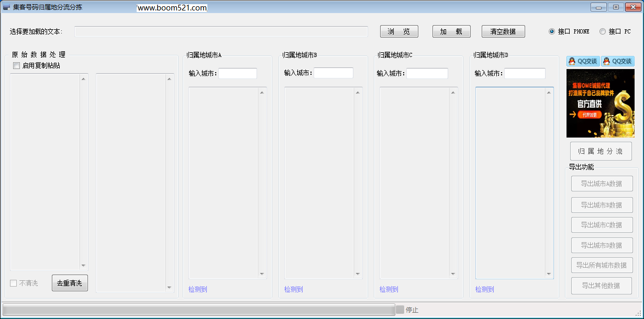Click down arrow of 归属地城市A list scrollbar
The image size is (644, 319).
point(262,274)
